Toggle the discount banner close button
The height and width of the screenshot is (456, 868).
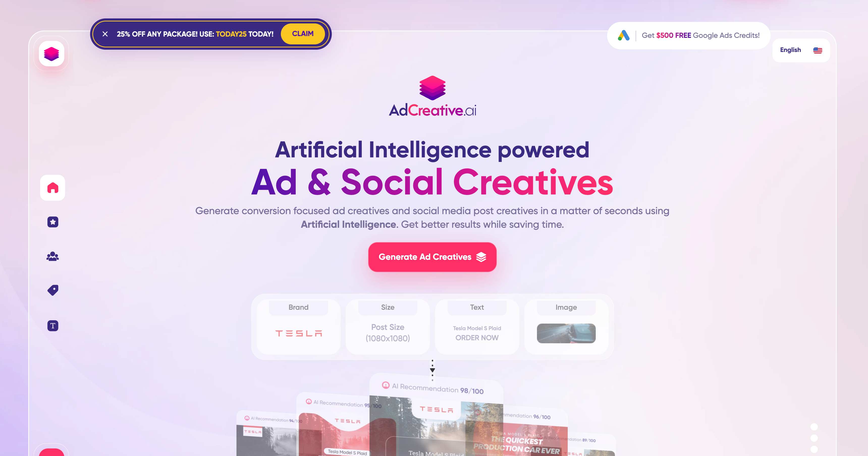pyautogui.click(x=105, y=34)
